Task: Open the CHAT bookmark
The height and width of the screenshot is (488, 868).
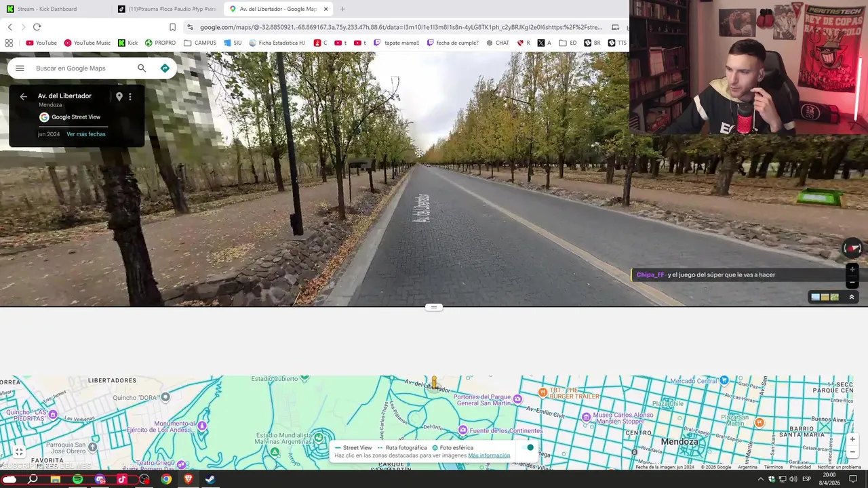Action: pyautogui.click(x=497, y=43)
